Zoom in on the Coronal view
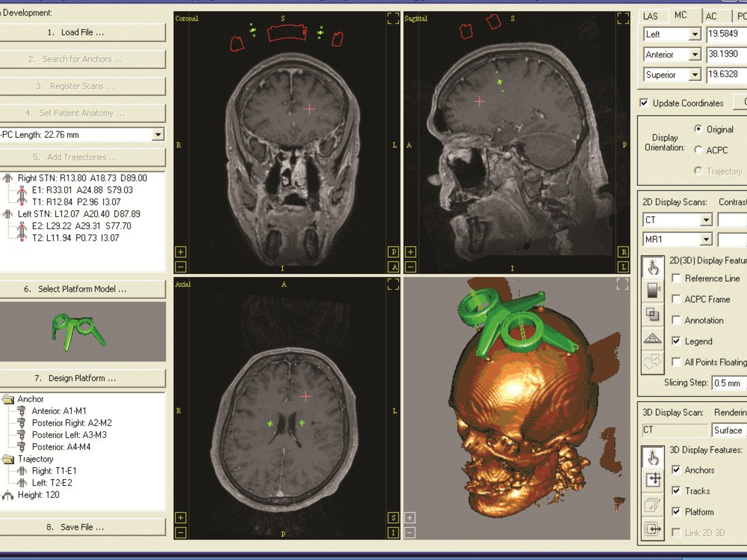This screenshot has width=747, height=560. coord(181,252)
